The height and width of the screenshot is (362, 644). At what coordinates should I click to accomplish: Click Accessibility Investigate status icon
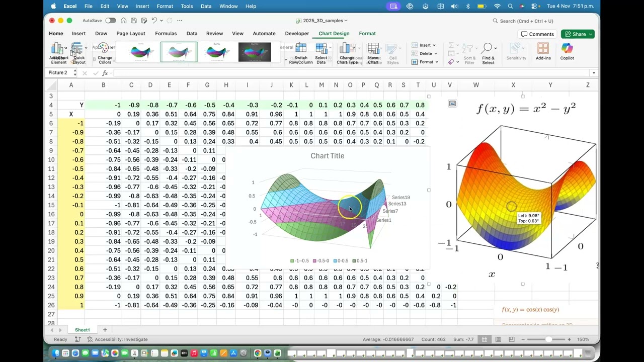[90, 339]
